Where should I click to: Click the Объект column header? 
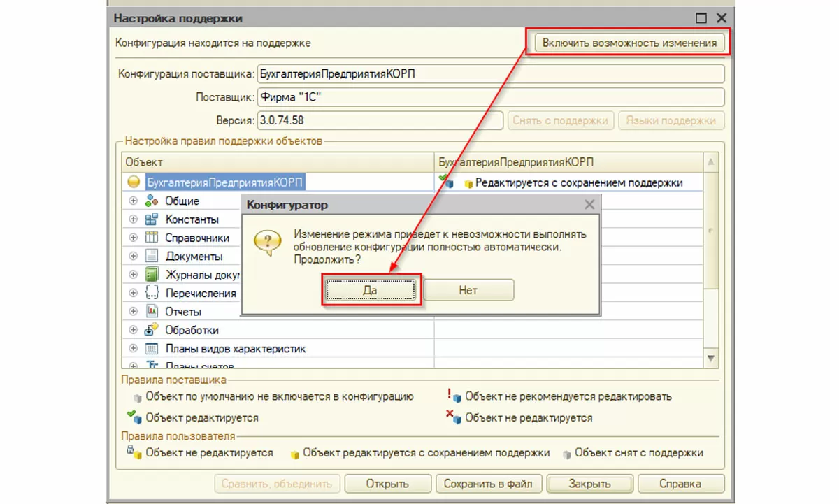pos(278,162)
